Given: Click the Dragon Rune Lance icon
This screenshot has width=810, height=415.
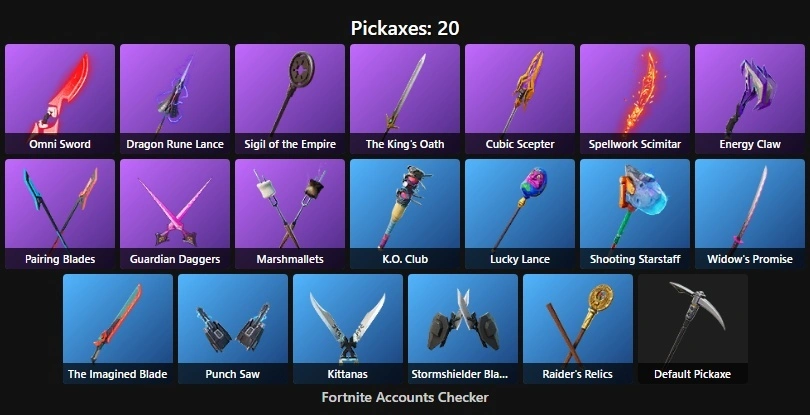Looking at the screenshot, I should click(x=175, y=99).
